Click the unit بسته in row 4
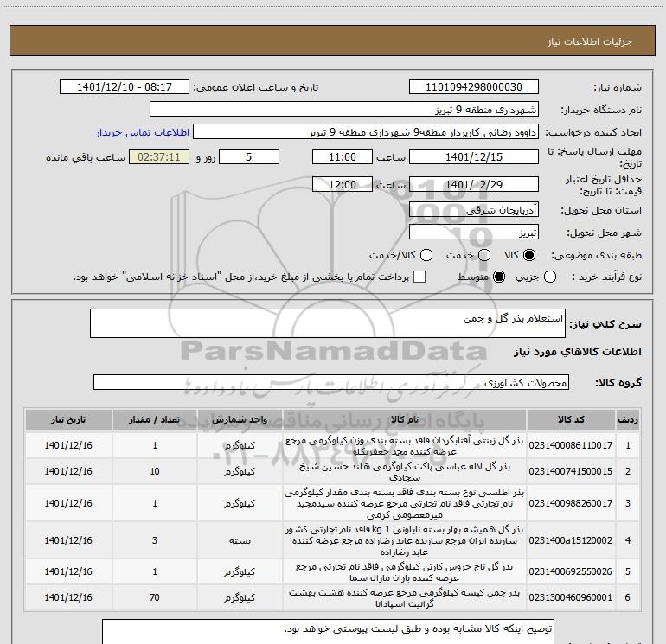This screenshot has width=666, height=644. (240, 541)
